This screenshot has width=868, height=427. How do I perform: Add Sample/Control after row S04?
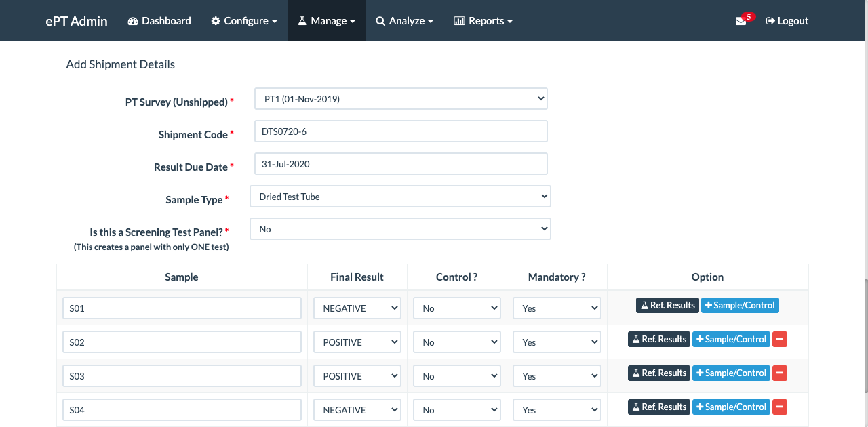(731, 407)
